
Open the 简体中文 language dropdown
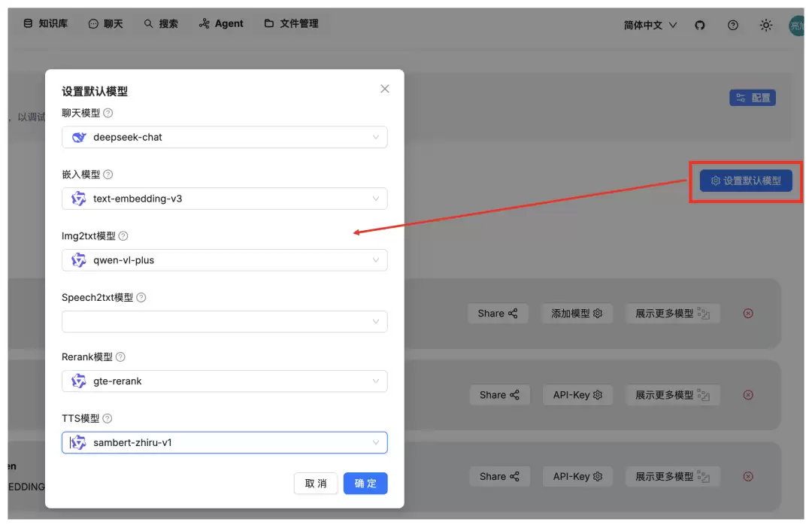(x=650, y=25)
